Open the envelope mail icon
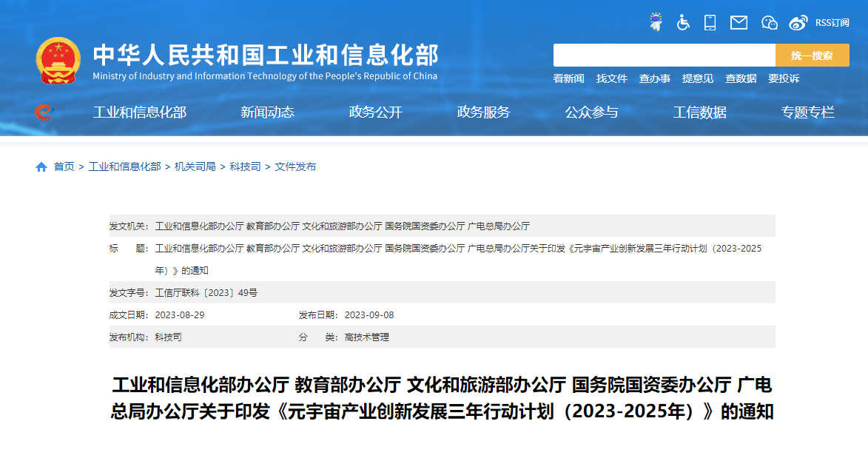This screenshot has width=868, height=461. [739, 22]
